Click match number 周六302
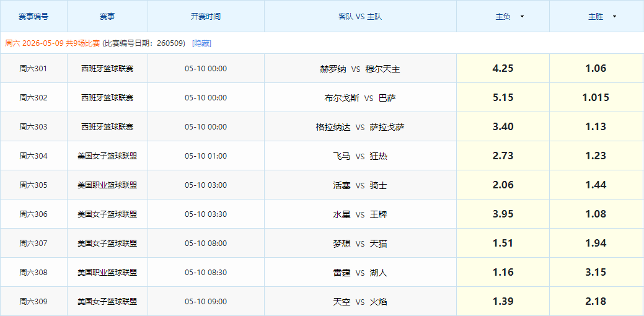Screen dimensions: 644x316 pos(33,98)
